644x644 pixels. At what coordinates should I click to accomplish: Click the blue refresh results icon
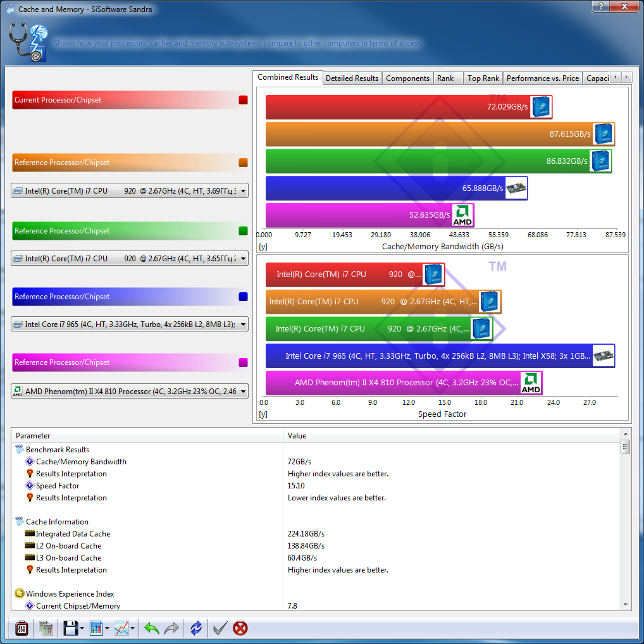coord(196,628)
